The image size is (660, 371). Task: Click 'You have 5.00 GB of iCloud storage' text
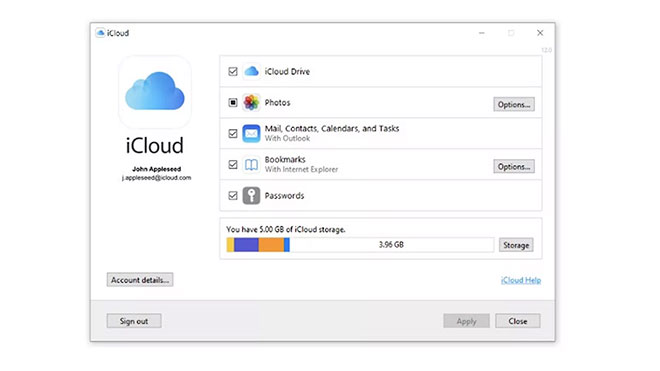(x=286, y=230)
